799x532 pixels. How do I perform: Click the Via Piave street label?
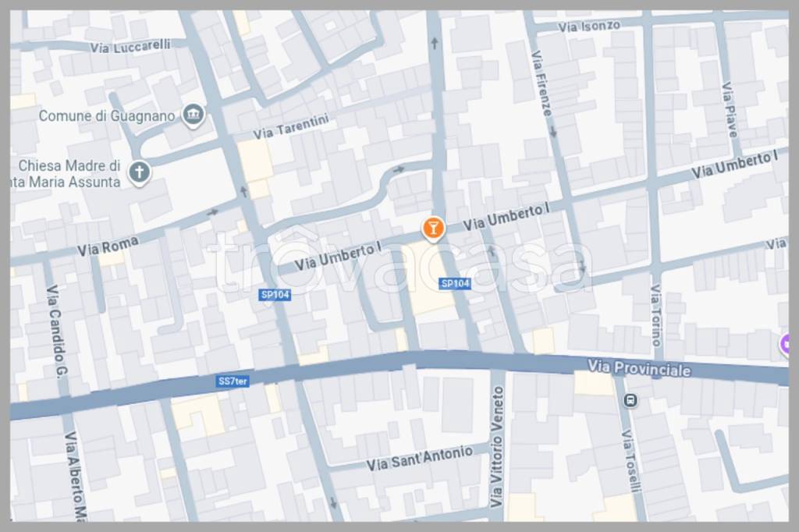(x=730, y=109)
